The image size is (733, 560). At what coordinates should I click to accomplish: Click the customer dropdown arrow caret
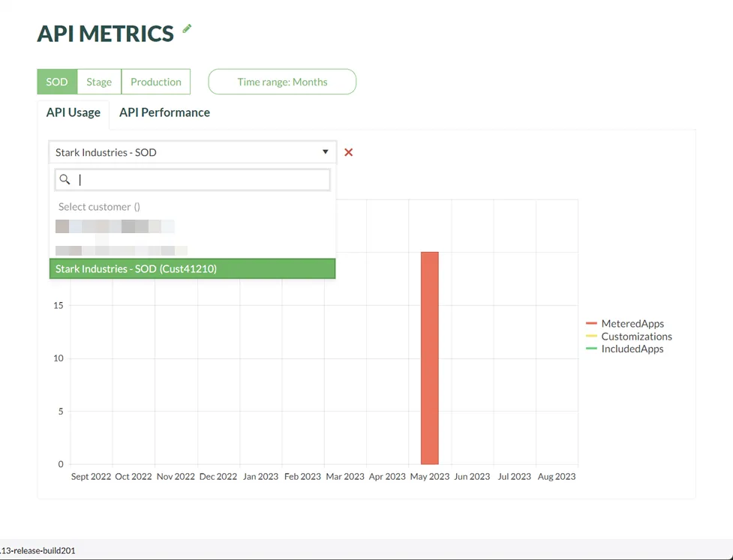[325, 152]
